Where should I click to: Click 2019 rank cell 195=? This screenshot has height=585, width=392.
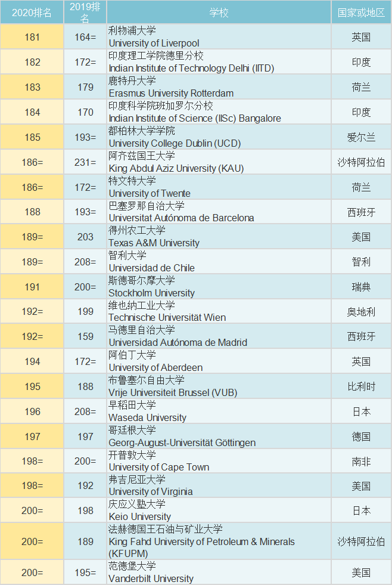click(85, 572)
